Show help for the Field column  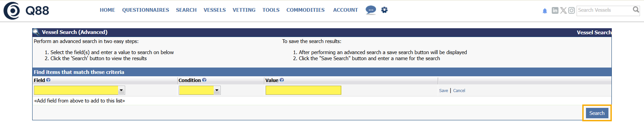pyautogui.click(x=48, y=80)
